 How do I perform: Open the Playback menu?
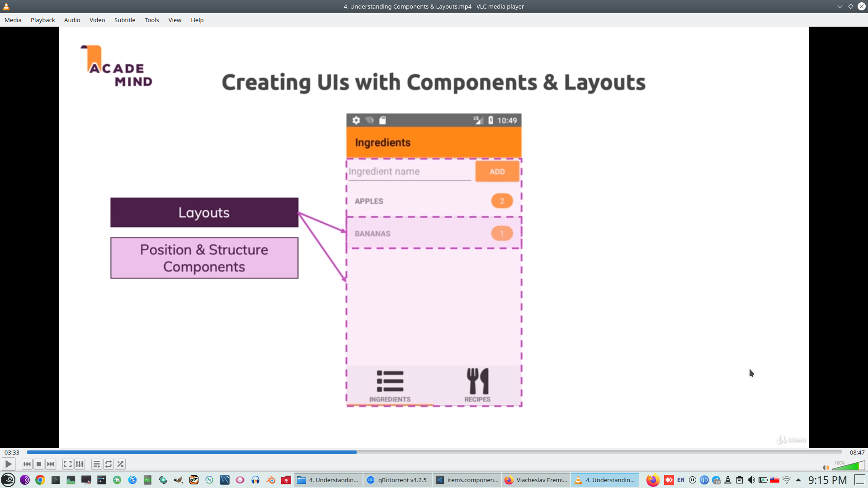click(43, 20)
